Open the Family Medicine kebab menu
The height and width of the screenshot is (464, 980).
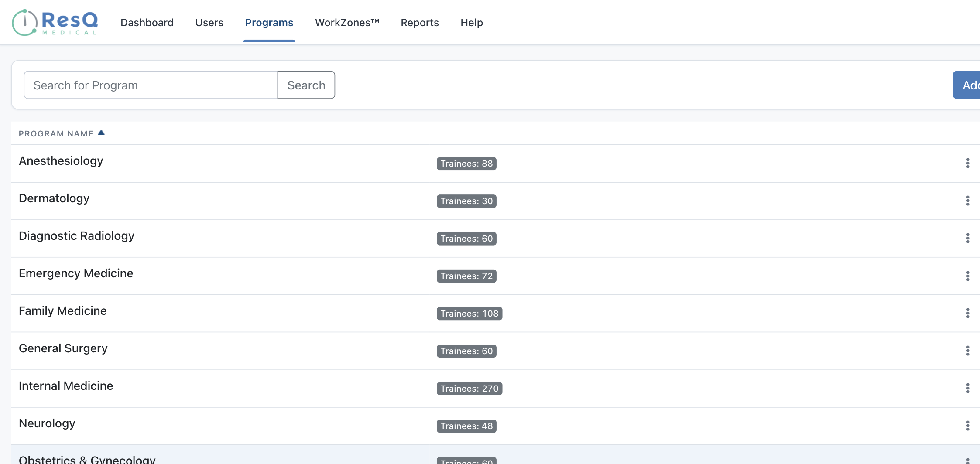coord(968,313)
